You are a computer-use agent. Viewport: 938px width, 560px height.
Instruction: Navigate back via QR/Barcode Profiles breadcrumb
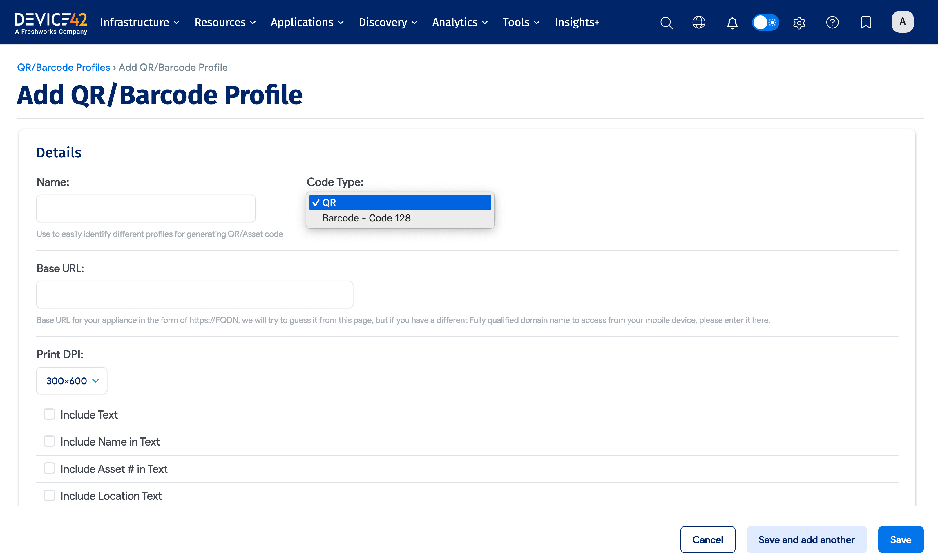click(63, 67)
